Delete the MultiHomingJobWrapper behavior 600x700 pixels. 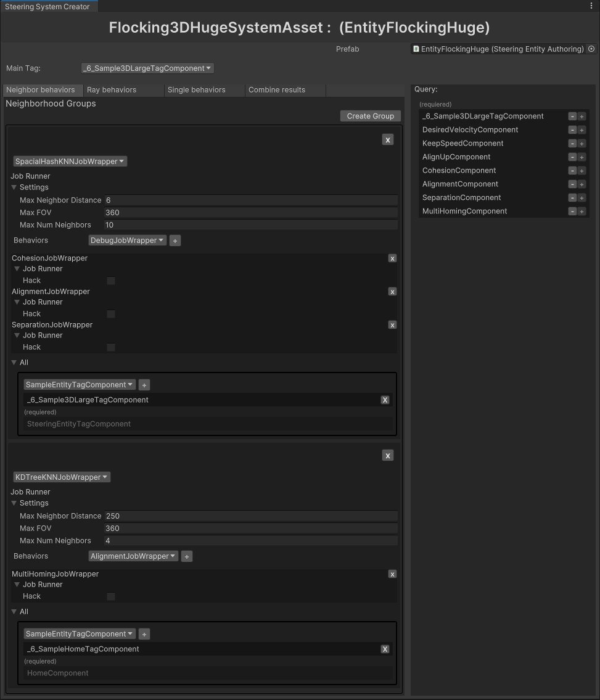(x=392, y=574)
